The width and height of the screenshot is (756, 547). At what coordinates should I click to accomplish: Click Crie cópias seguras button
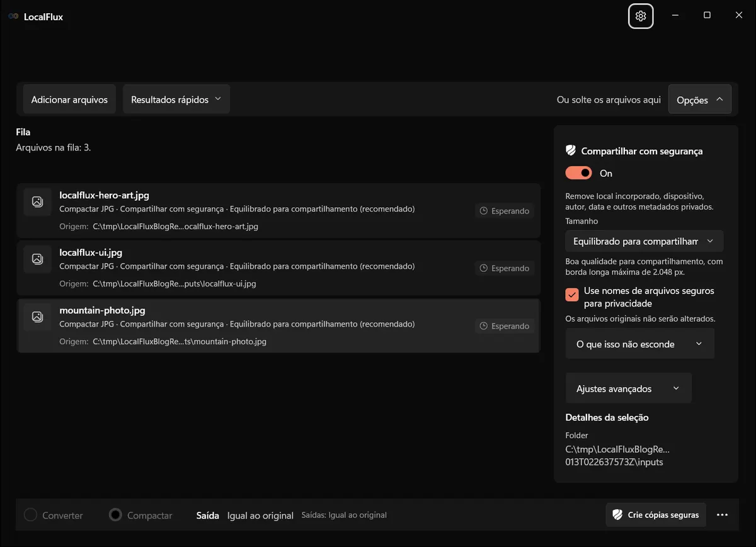(656, 515)
